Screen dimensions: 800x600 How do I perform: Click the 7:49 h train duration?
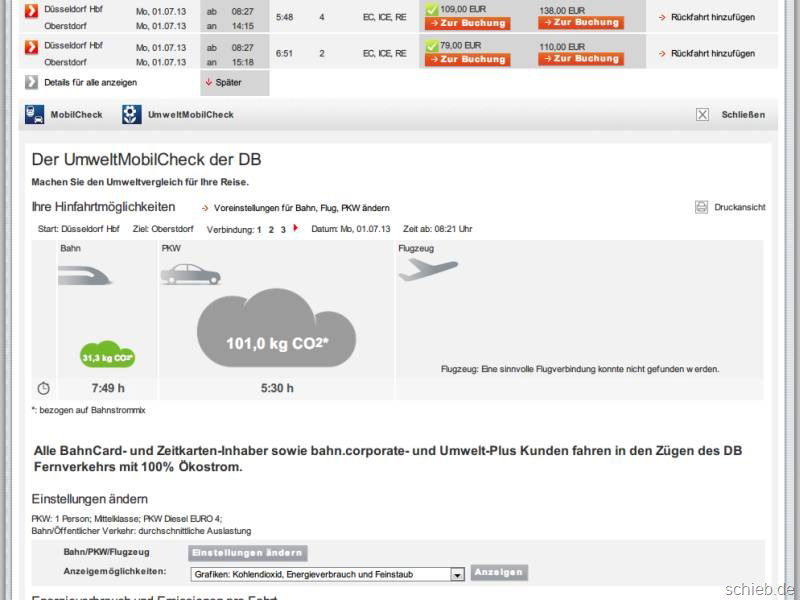pyautogui.click(x=108, y=388)
